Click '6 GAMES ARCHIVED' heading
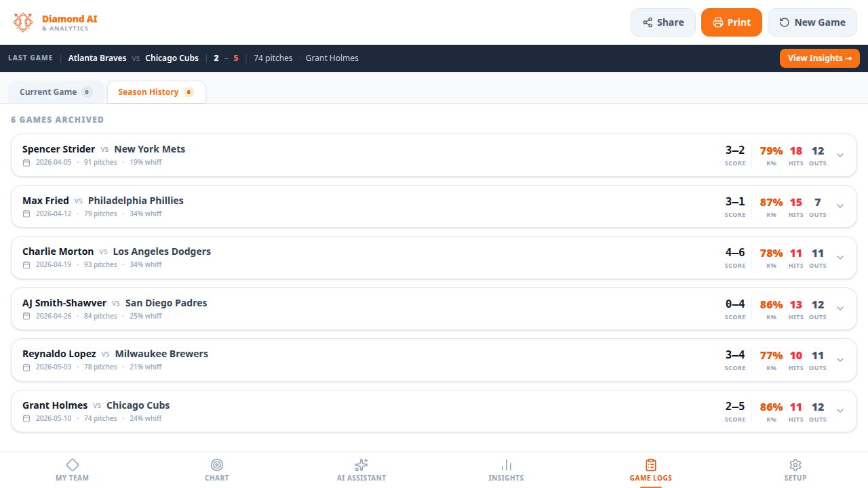The image size is (868, 488). pos(58,120)
